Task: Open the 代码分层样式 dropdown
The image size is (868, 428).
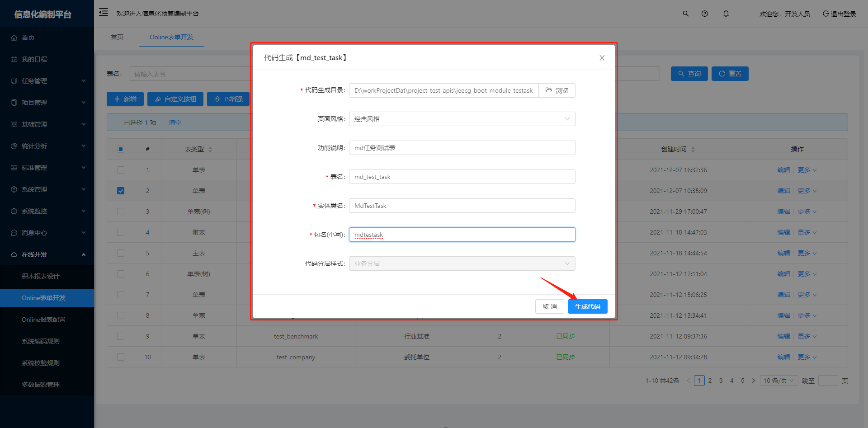Action: pyautogui.click(x=462, y=263)
